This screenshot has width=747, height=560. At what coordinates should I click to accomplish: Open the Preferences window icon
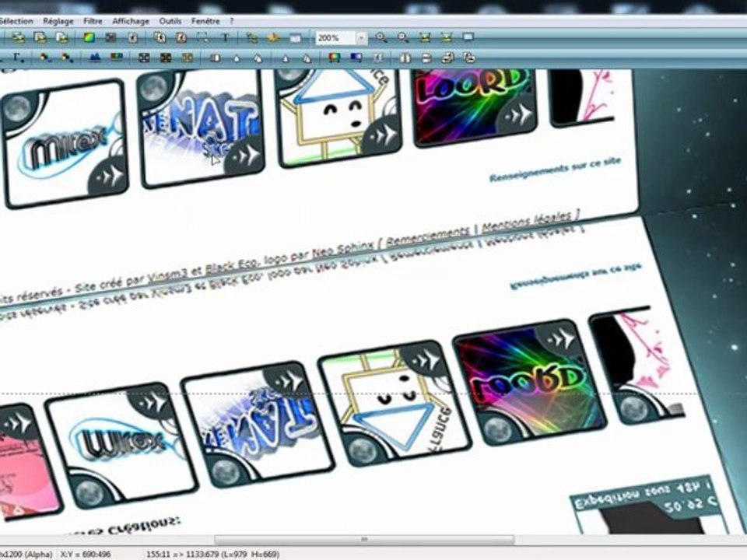(296, 37)
